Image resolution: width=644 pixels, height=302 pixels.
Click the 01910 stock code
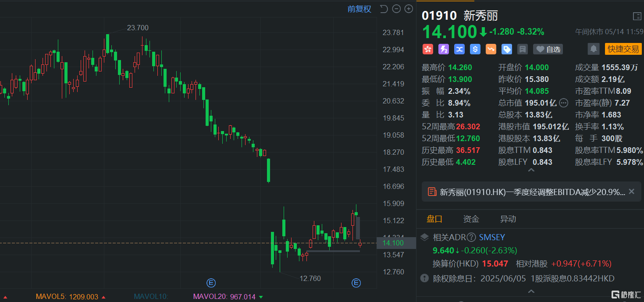(439, 16)
